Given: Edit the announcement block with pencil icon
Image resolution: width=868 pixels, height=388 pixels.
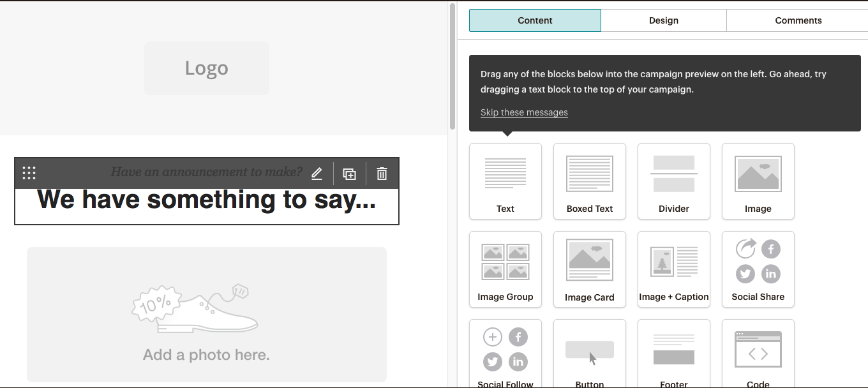Looking at the screenshot, I should click(x=317, y=174).
